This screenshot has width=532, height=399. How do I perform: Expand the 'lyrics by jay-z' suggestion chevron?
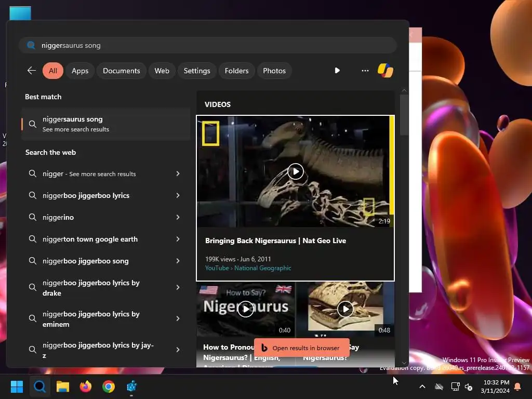coord(178,350)
